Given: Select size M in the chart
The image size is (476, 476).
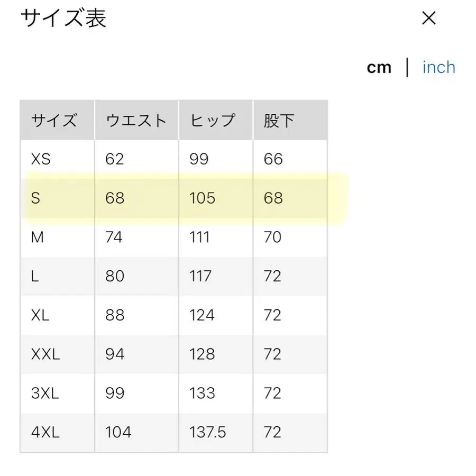Looking at the screenshot, I should pos(38,237).
